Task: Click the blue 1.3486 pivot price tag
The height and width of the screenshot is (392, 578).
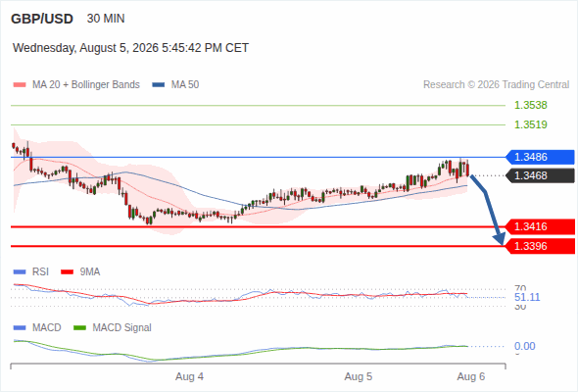Action: (541, 157)
